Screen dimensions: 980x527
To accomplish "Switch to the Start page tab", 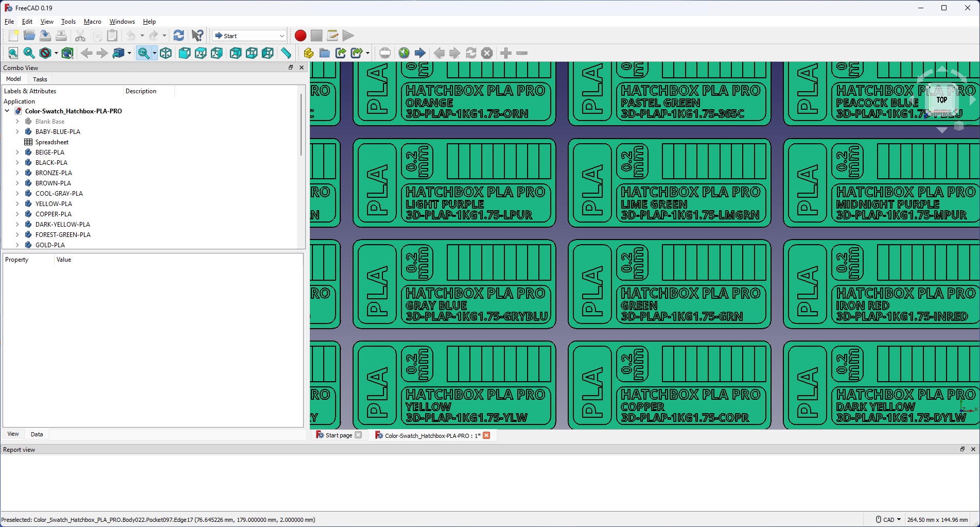I will 339,435.
